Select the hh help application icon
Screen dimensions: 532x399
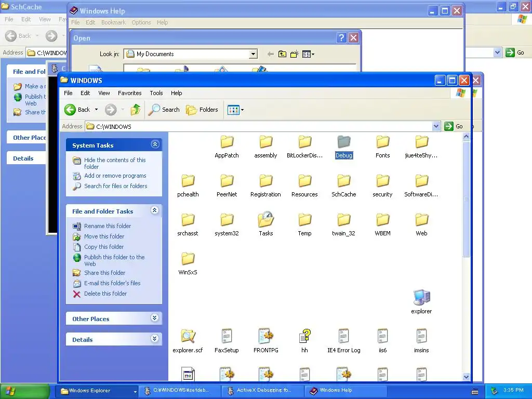click(x=304, y=336)
